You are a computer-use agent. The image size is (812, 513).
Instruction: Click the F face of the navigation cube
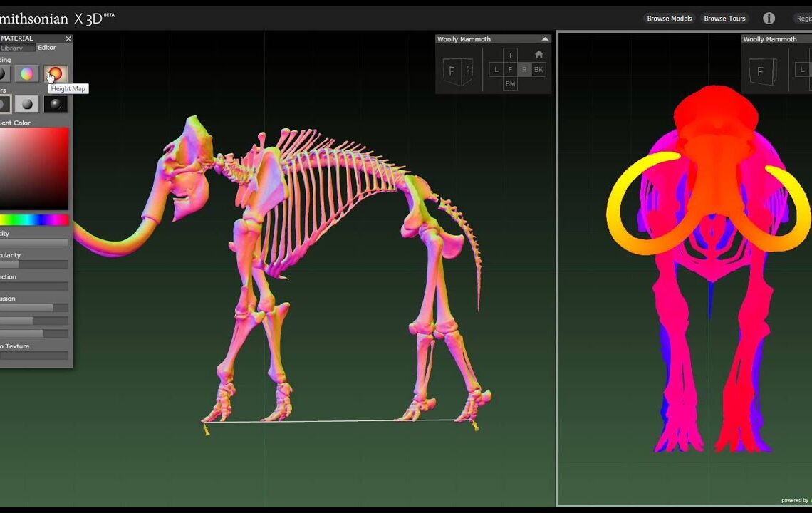coord(509,69)
